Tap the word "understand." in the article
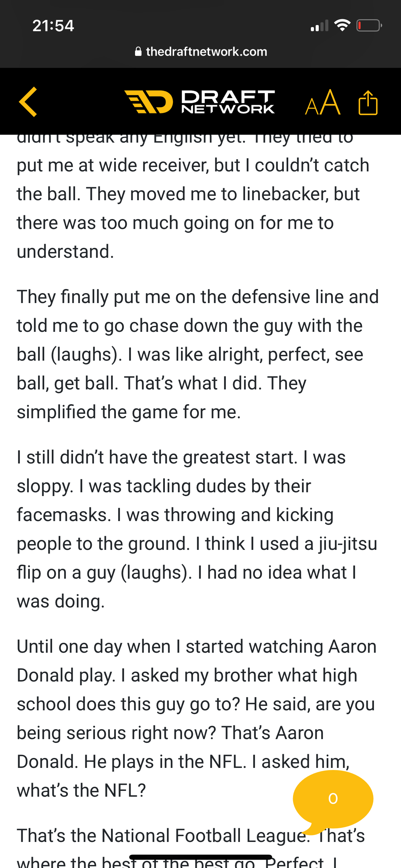This screenshot has width=401, height=868. pyautogui.click(x=65, y=252)
